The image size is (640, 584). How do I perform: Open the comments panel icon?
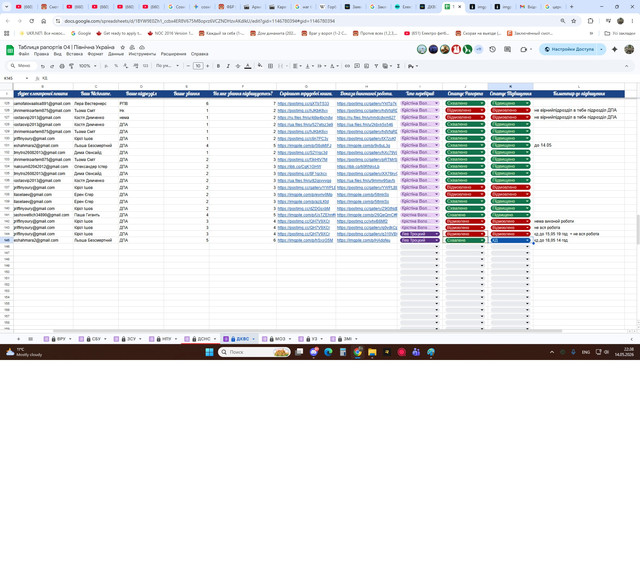[x=507, y=49]
